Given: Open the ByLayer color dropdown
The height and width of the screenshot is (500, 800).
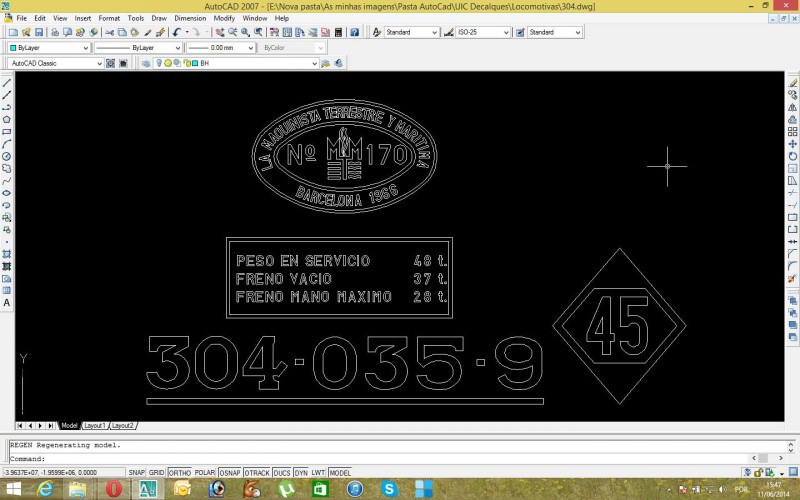Looking at the screenshot, I should 49,47.
